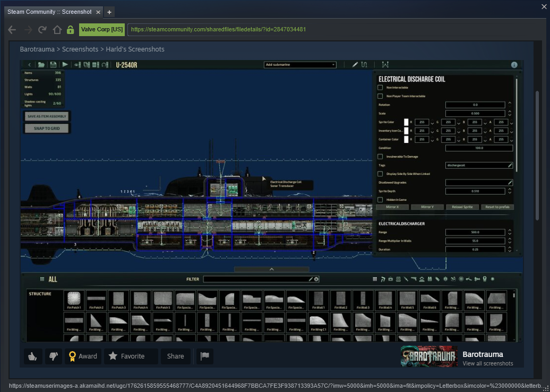Click the grid icon left of the ALL heading
The height and width of the screenshot is (392, 550).
click(42, 279)
